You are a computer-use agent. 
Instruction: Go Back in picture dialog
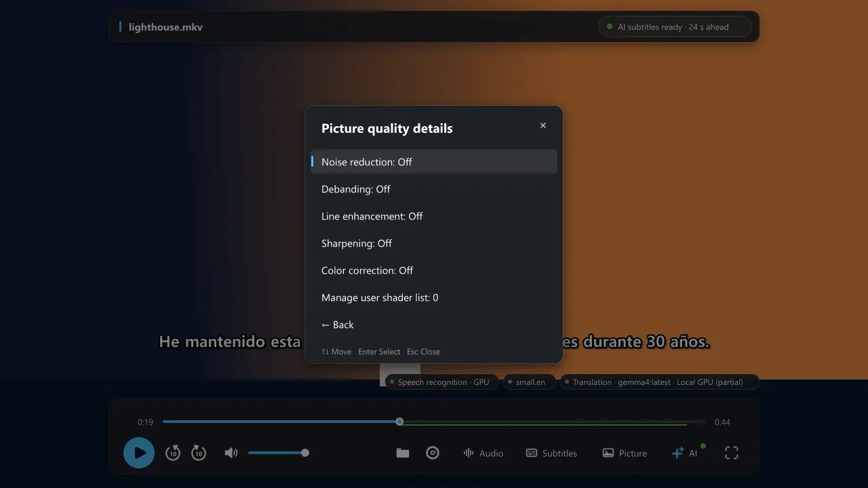434,325
